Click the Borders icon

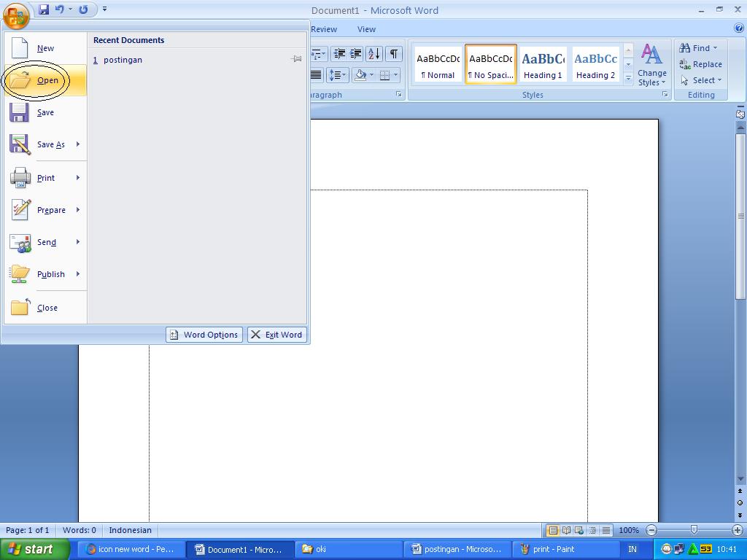tap(385, 75)
